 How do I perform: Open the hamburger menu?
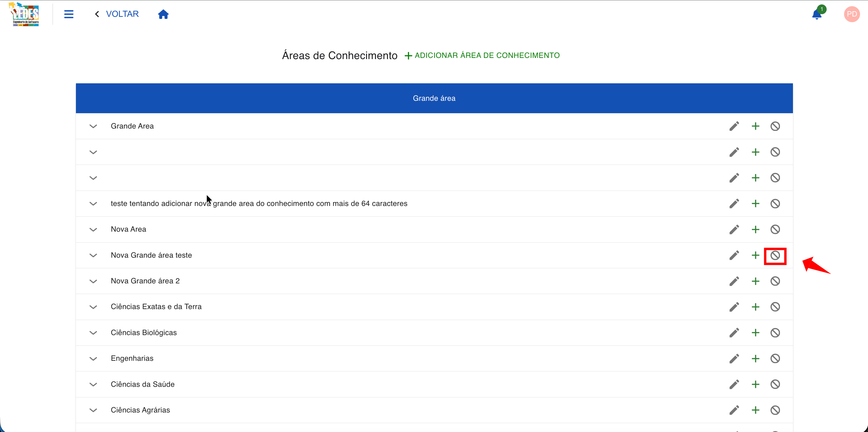click(69, 14)
